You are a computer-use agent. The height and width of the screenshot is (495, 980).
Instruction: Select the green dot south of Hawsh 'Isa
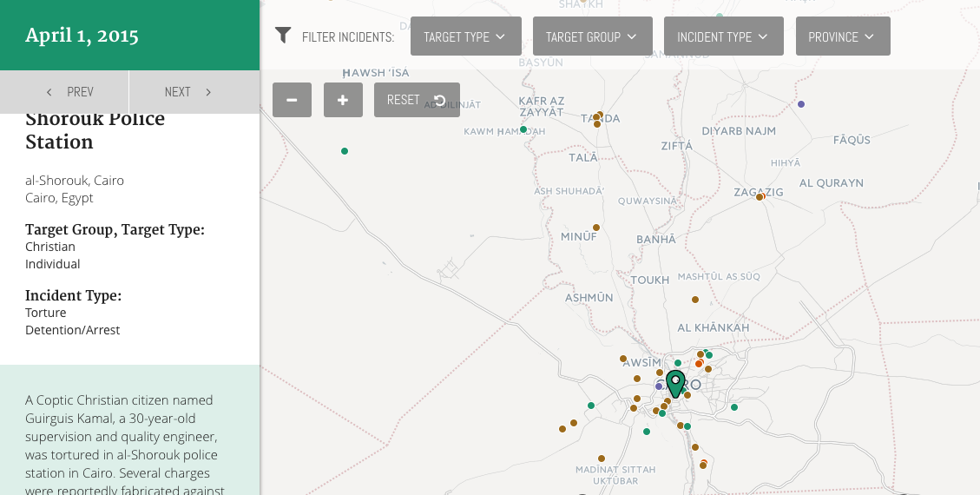pyautogui.click(x=345, y=151)
